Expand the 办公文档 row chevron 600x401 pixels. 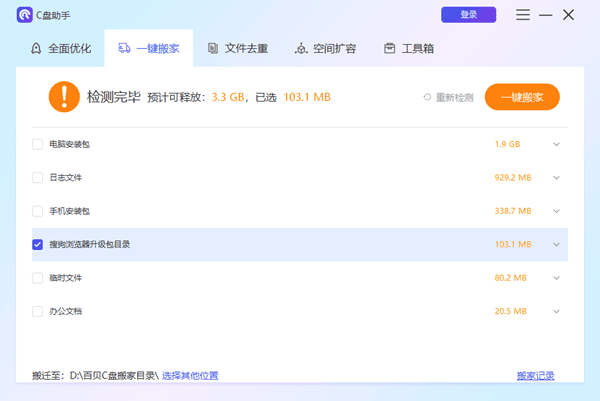tap(557, 311)
